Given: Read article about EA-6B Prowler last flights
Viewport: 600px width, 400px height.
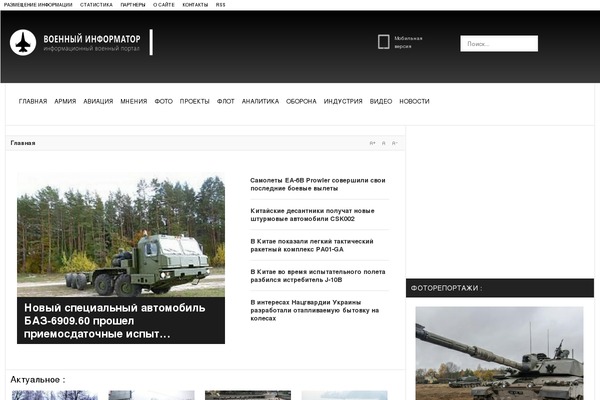Looking at the screenshot, I should click(x=318, y=184).
